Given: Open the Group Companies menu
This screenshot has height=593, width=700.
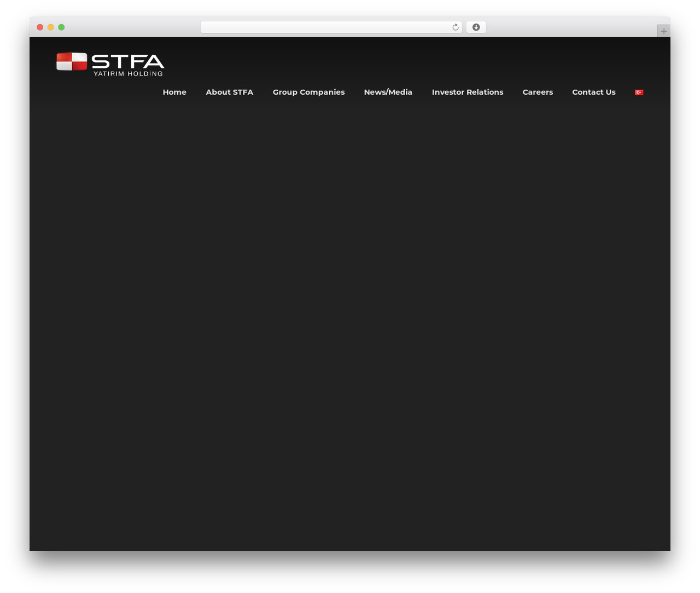Looking at the screenshot, I should (308, 92).
